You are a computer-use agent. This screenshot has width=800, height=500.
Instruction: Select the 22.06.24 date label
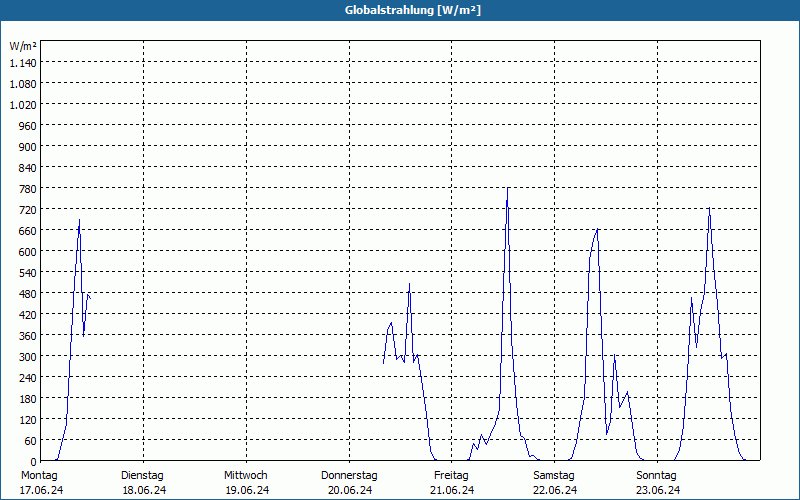(555, 490)
